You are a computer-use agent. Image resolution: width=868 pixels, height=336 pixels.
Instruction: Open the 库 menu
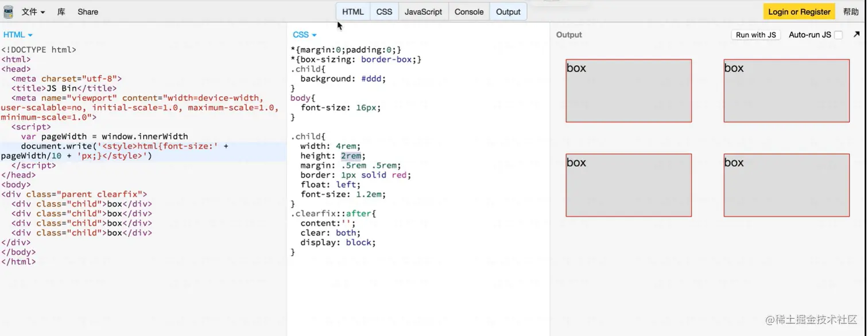point(61,11)
